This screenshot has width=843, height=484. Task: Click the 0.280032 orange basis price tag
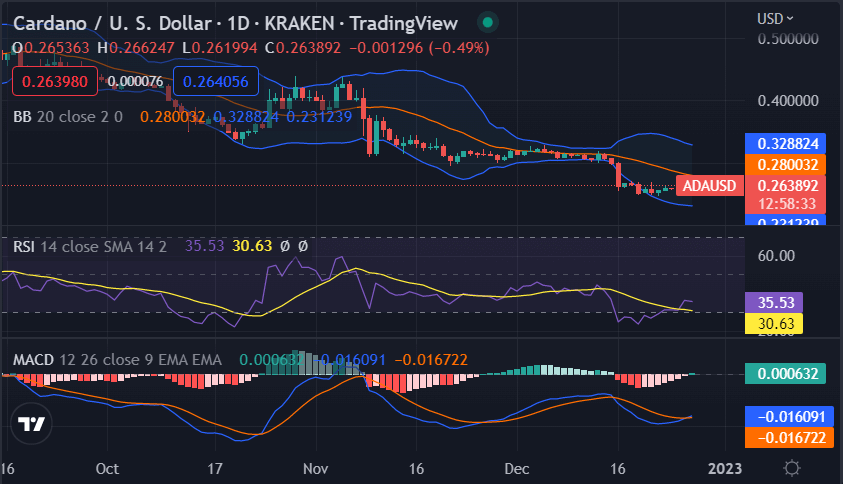pyautogui.click(x=785, y=165)
